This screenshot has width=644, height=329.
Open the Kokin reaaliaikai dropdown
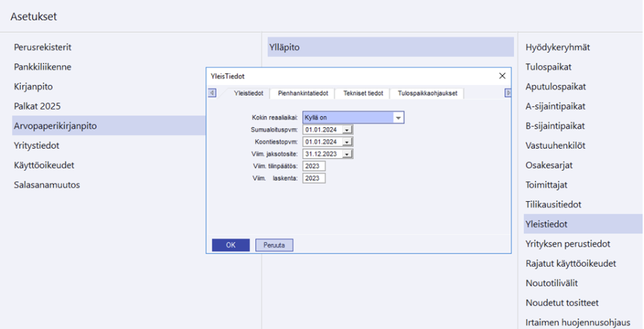coord(399,118)
